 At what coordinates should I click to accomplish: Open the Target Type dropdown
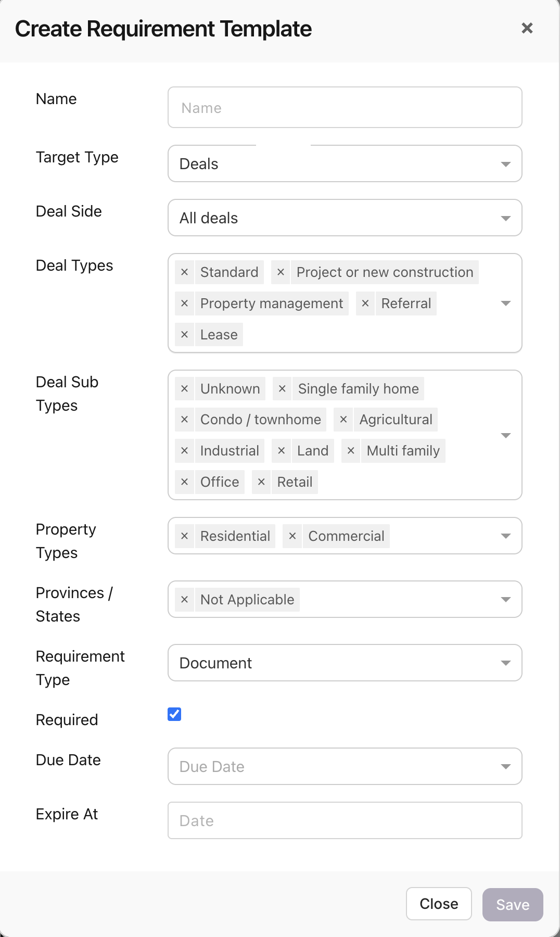coord(345,164)
